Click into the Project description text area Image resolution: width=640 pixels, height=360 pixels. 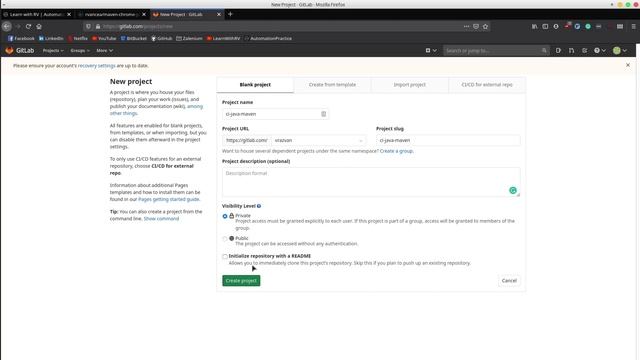click(371, 182)
